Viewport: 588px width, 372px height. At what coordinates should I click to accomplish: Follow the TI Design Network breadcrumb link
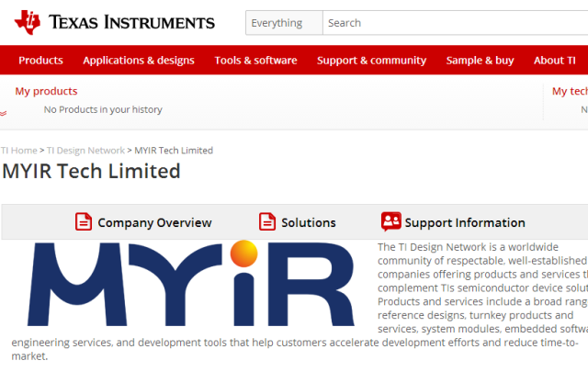85,151
